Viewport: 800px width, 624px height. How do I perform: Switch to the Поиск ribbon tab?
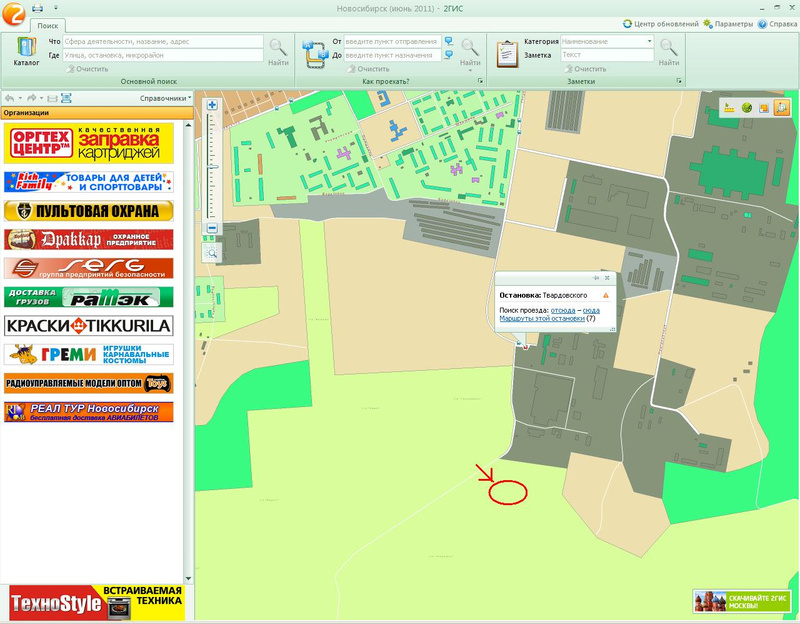[47, 26]
